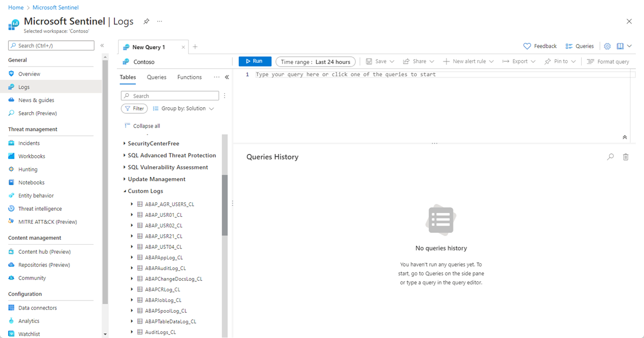Open the Entity behavior icon
This screenshot has height=338, width=644.
12,196
